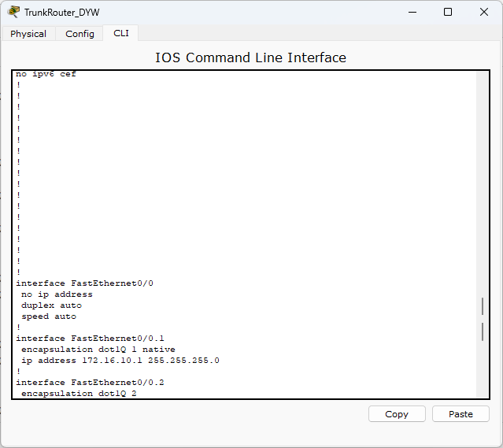Open the Physical tab
Screen dimensions: 503x448
(x=28, y=34)
